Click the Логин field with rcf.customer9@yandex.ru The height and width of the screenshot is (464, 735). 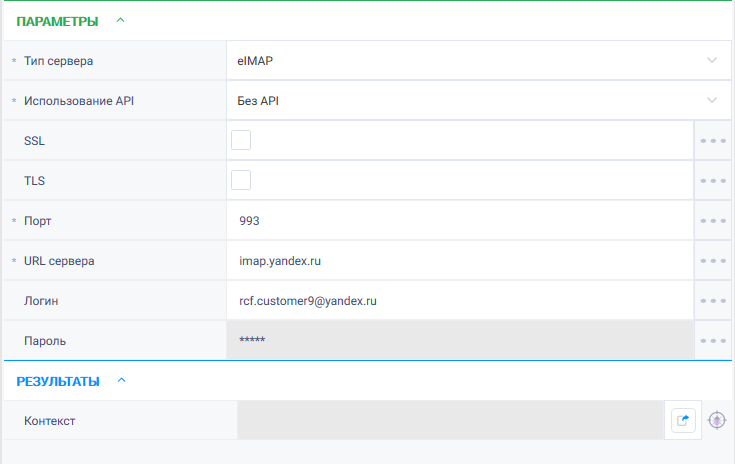pyautogui.click(x=460, y=300)
